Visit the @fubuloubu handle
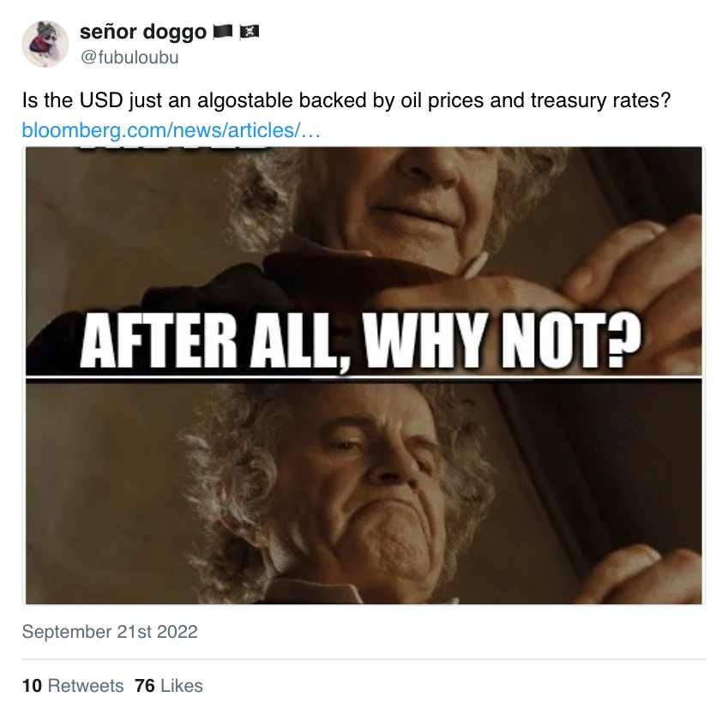 [x=129, y=57]
